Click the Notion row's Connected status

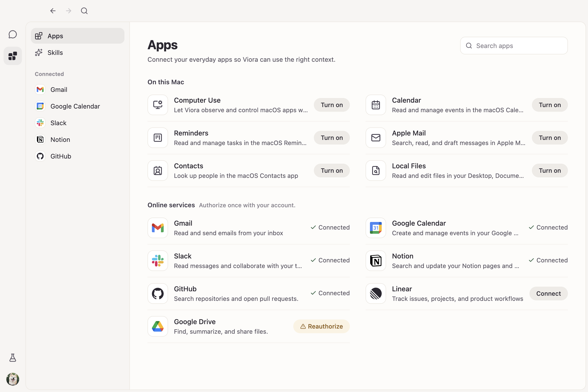point(548,260)
